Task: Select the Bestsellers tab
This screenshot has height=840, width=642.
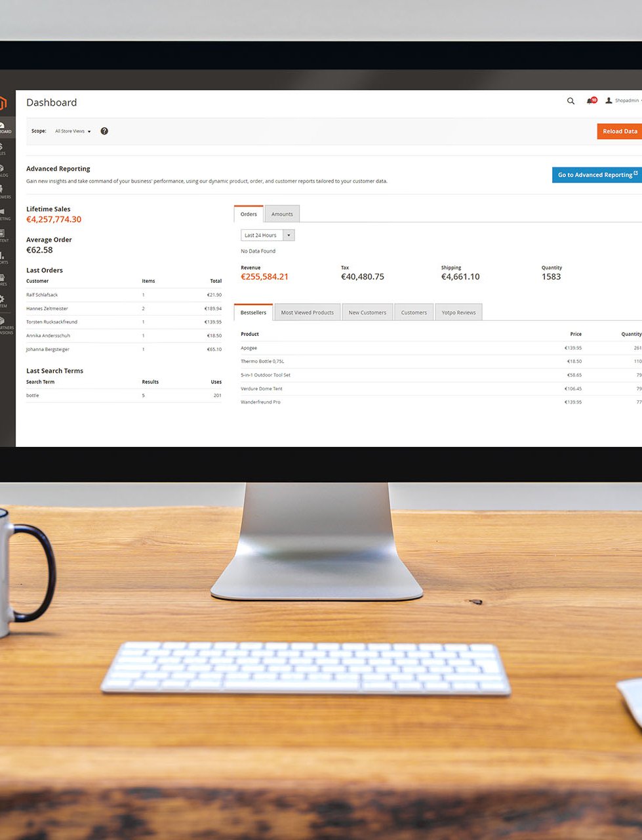Action: (x=253, y=312)
